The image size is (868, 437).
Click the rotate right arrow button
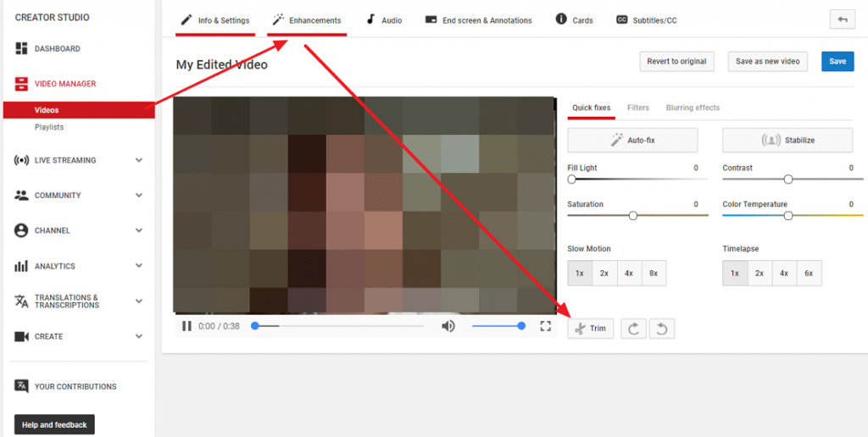(x=632, y=329)
